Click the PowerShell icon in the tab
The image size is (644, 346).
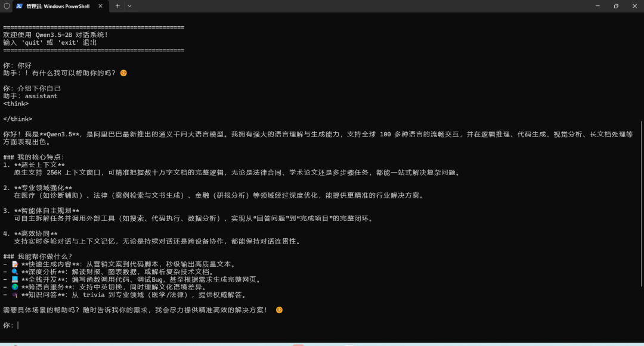(19, 6)
